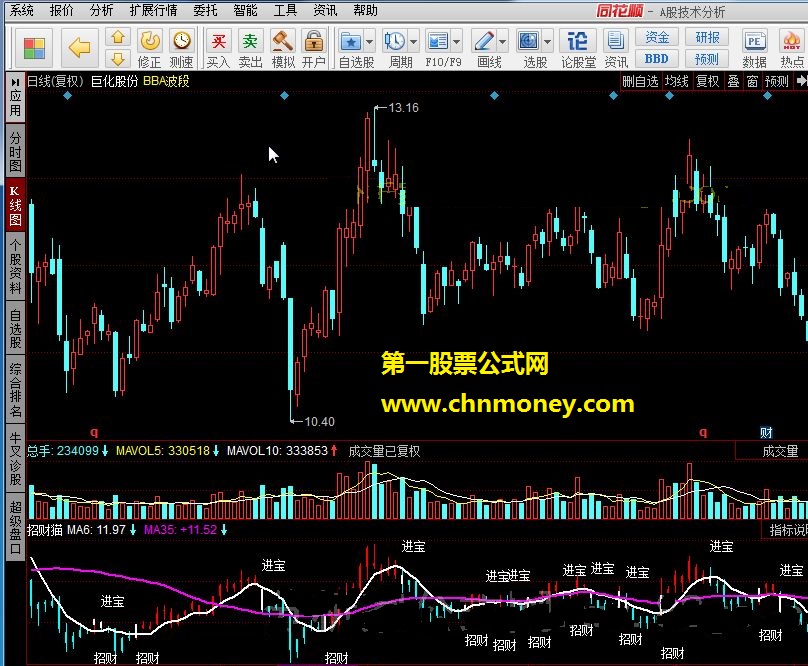Open the 帮助 menu
808x666 pixels.
pyautogui.click(x=365, y=10)
